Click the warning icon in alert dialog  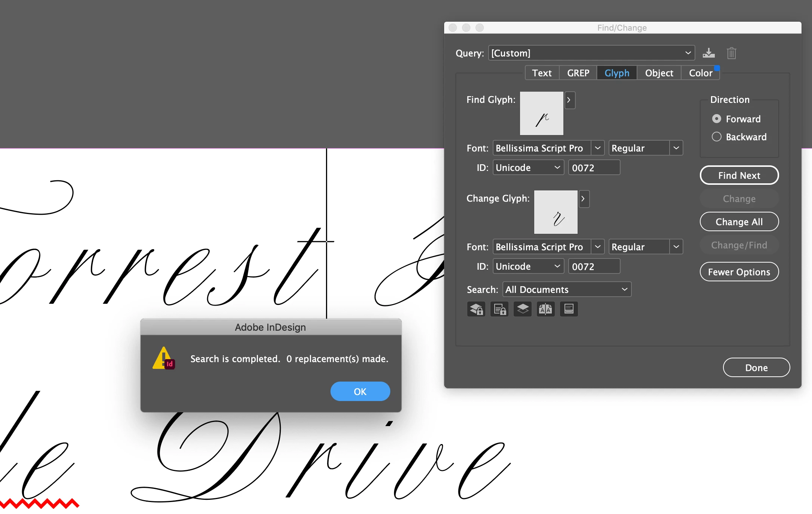point(164,358)
